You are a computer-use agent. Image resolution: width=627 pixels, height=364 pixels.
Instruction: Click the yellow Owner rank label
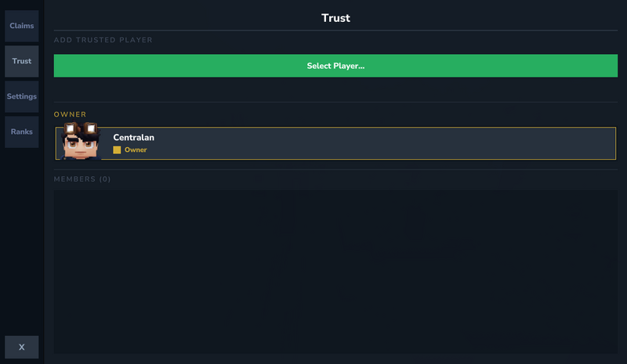point(136,150)
